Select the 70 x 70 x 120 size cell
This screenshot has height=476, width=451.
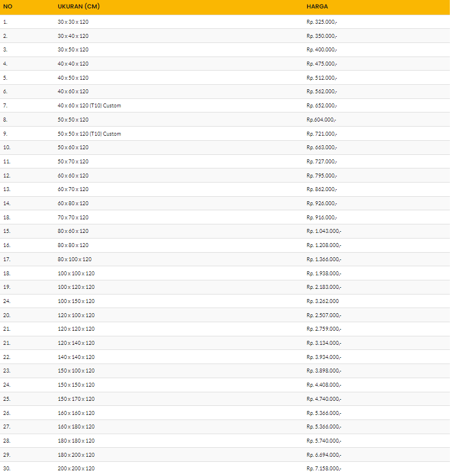(73, 218)
